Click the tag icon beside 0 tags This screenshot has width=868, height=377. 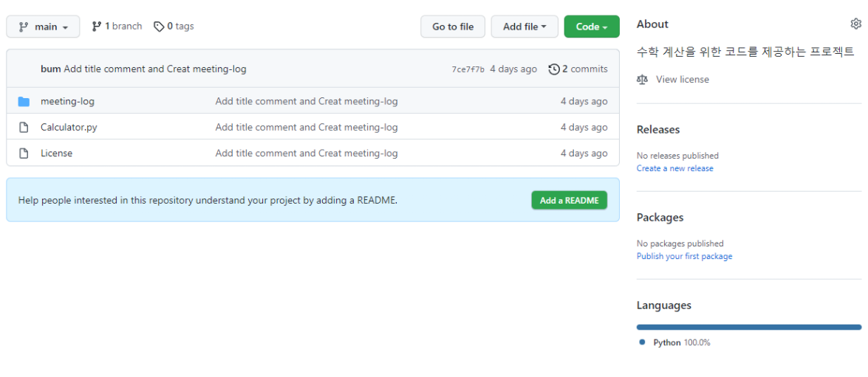159,26
